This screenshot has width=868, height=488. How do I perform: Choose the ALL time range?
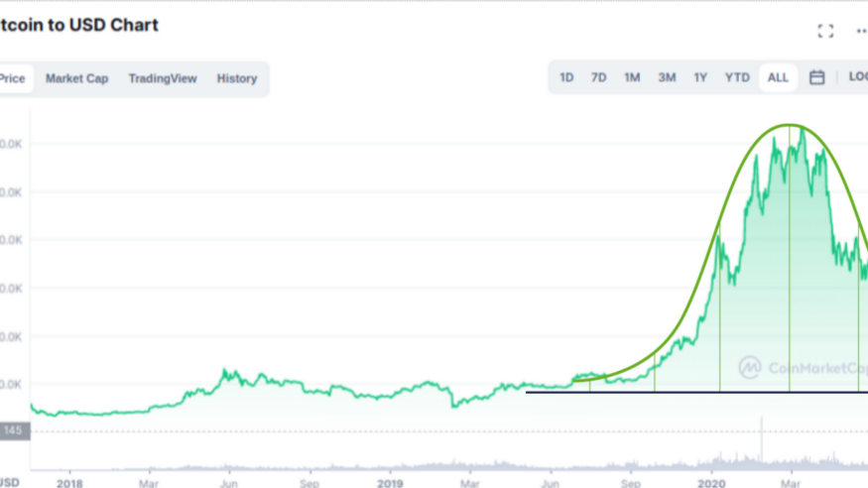[x=778, y=77]
